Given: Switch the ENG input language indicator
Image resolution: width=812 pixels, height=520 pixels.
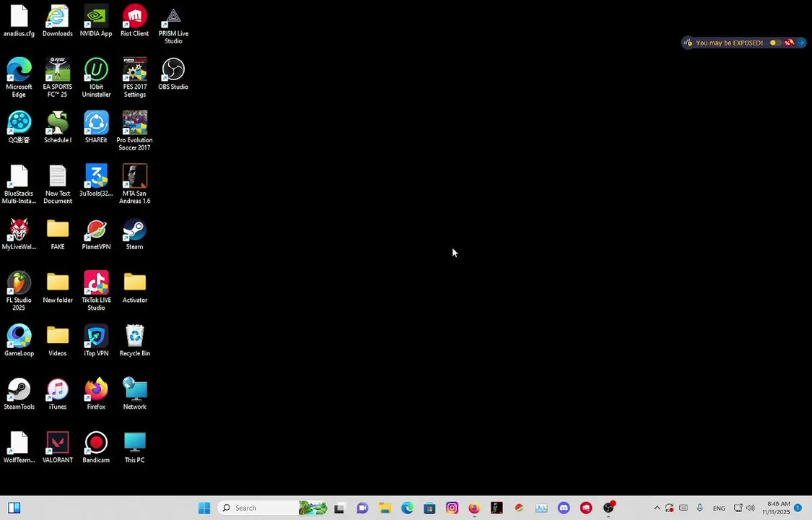Looking at the screenshot, I should [x=719, y=508].
